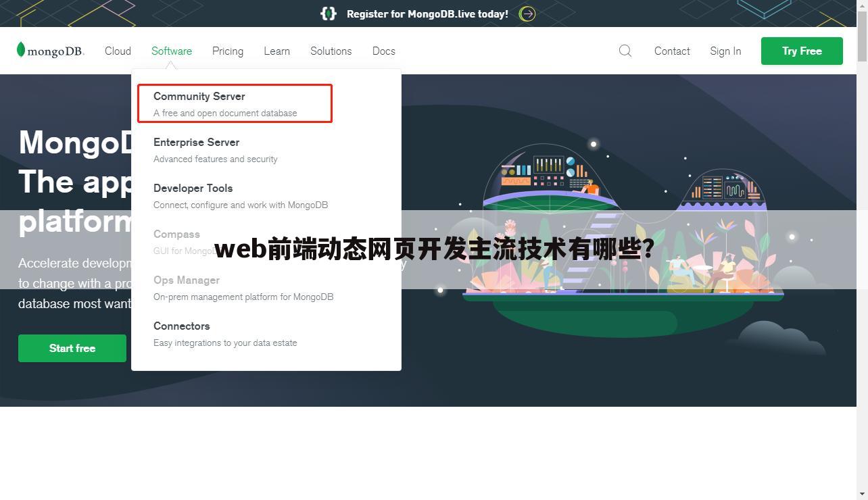
Task: Open the Cloud dropdown menu
Action: coord(118,51)
